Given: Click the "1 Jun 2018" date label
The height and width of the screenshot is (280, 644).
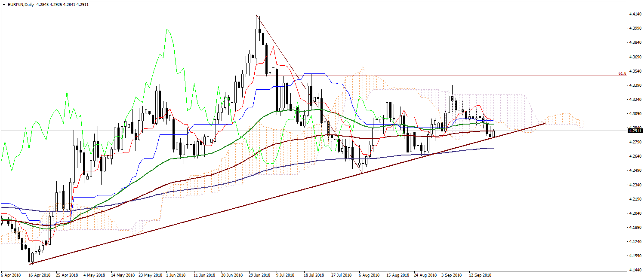Looking at the screenshot, I should (176, 275).
